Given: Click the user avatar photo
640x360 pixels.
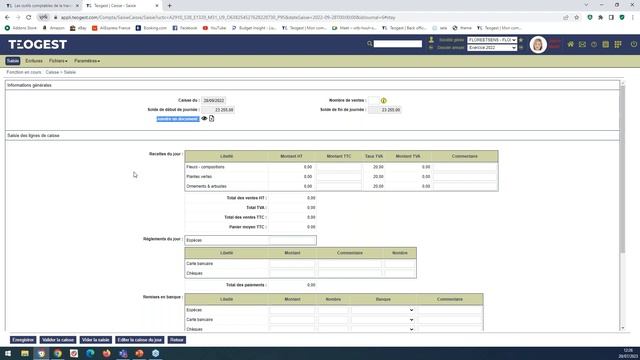Looking at the screenshot, I should pyautogui.click(x=538, y=44).
